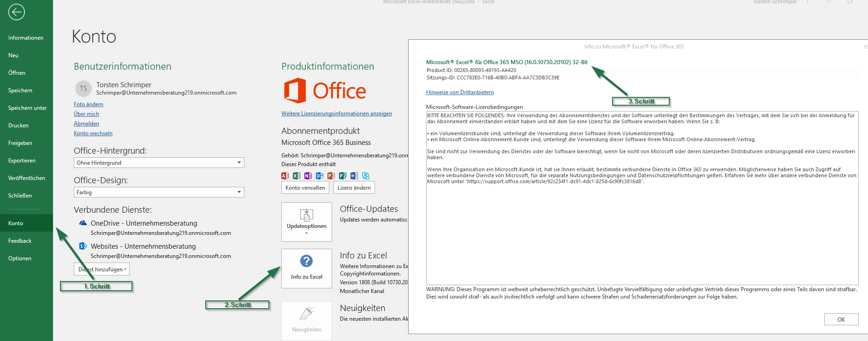This screenshot has height=341, width=868.
Task: Click OneDrive - Unternehmensberatung service entry
Action: point(144,223)
